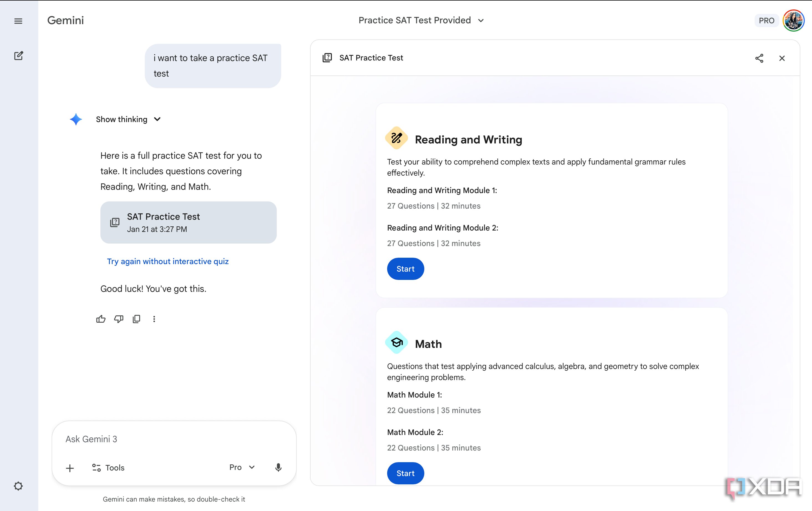Viewport: 812px width, 511px height.
Task: Open more options three-dot menu
Action: 154,319
